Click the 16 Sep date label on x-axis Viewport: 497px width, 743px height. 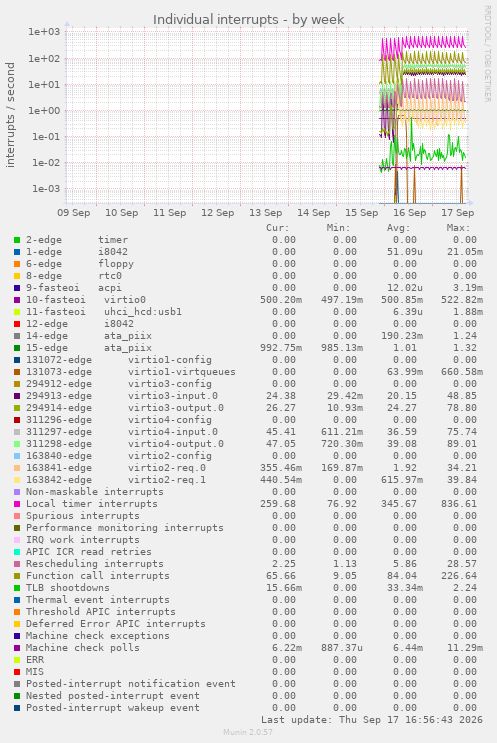pyautogui.click(x=409, y=213)
